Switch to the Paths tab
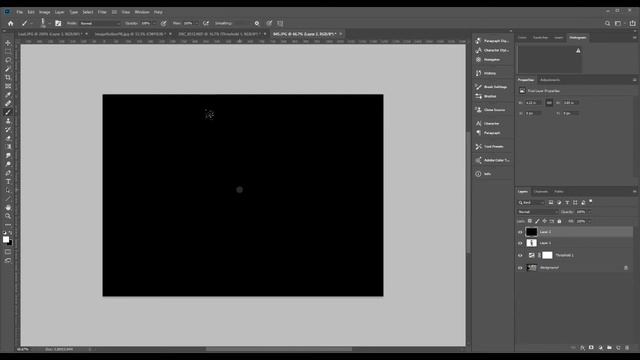 559,191
